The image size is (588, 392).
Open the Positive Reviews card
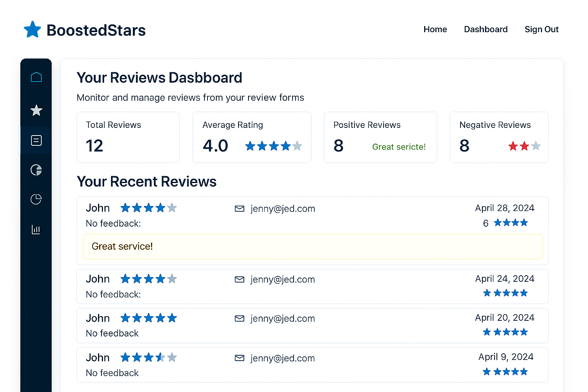coord(380,137)
